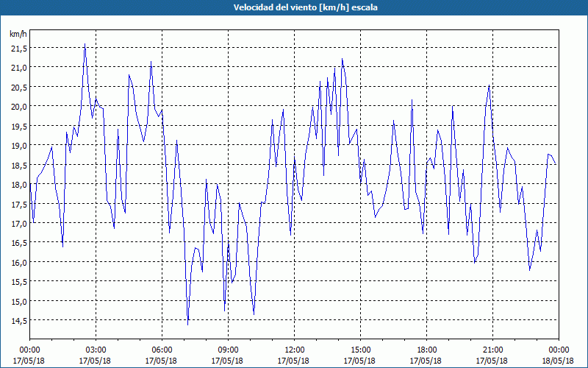Click the chart title 'Velocidad del viento [km/h] escala'
Viewport: 588px width, 368px height.
(x=305, y=7)
